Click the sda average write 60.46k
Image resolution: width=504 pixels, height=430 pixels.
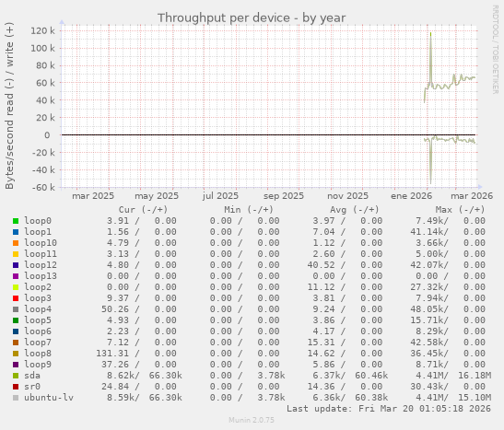click(371, 375)
